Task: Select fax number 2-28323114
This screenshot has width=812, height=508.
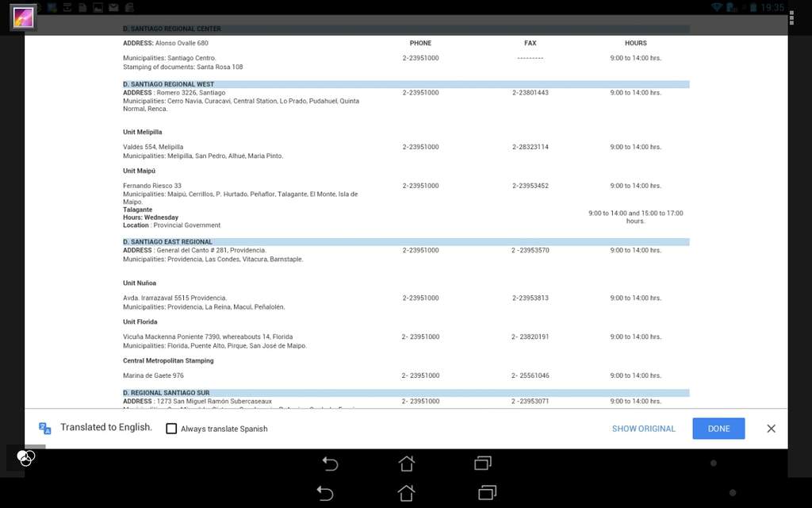Action: pos(530,147)
